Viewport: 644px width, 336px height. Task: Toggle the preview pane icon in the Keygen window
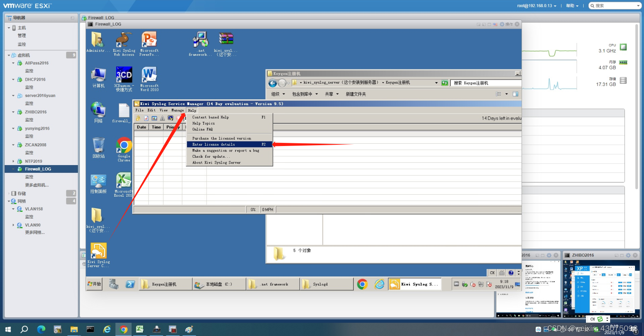point(515,94)
